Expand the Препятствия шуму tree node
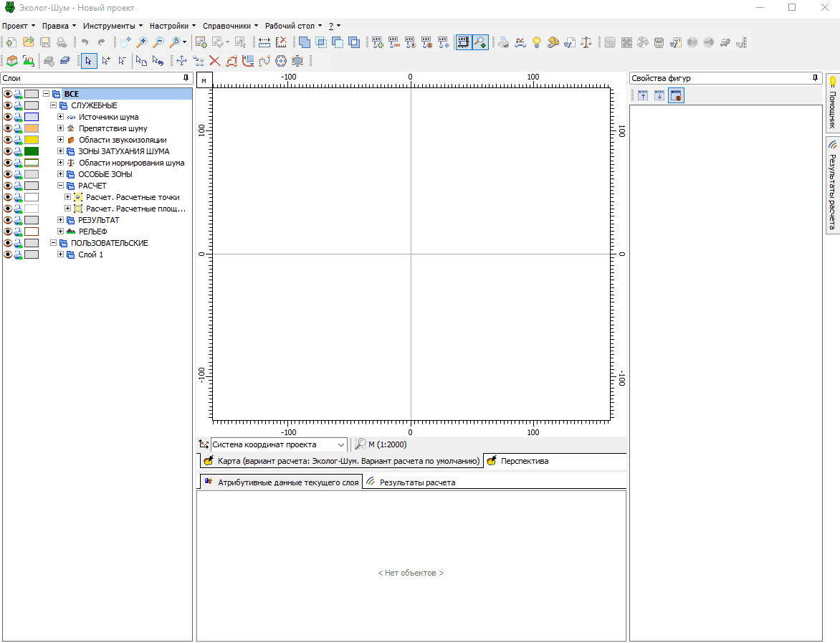The image size is (840, 643). pyautogui.click(x=61, y=128)
